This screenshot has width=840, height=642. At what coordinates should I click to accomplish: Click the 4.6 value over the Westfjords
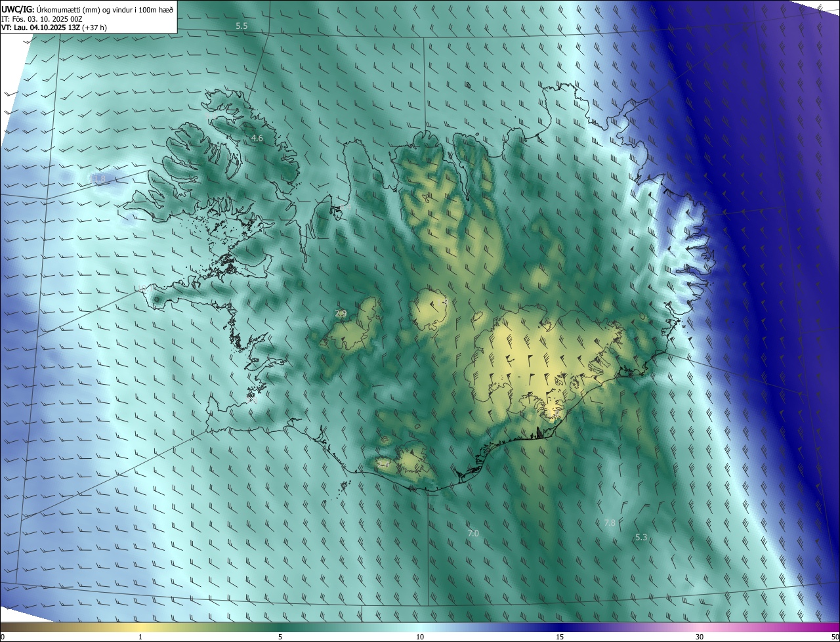pos(257,139)
